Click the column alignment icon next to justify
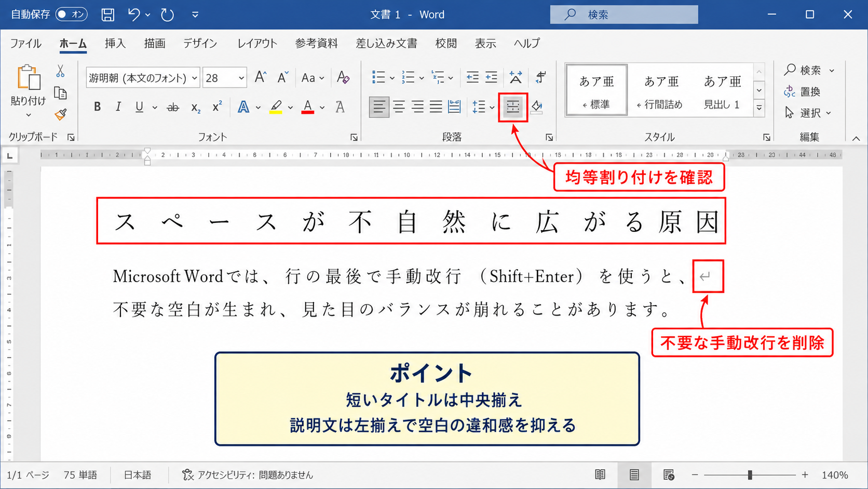This screenshot has width=868, height=489. (454, 107)
